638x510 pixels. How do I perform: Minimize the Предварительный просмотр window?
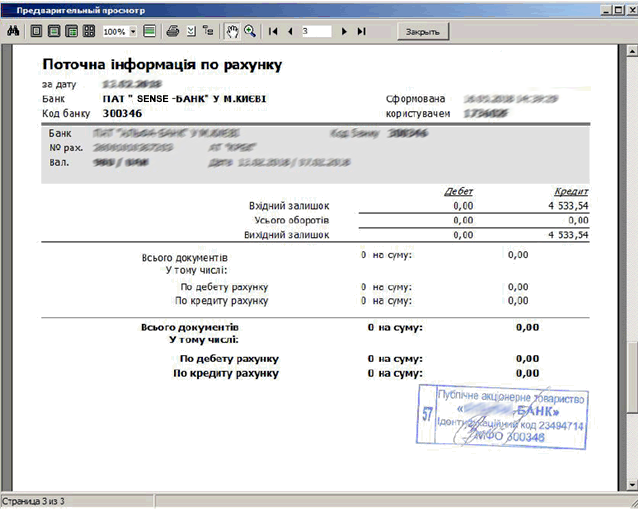click(606, 10)
